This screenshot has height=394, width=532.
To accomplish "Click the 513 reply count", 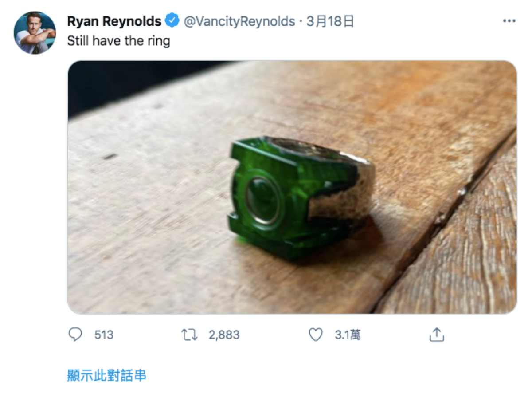I will [104, 335].
